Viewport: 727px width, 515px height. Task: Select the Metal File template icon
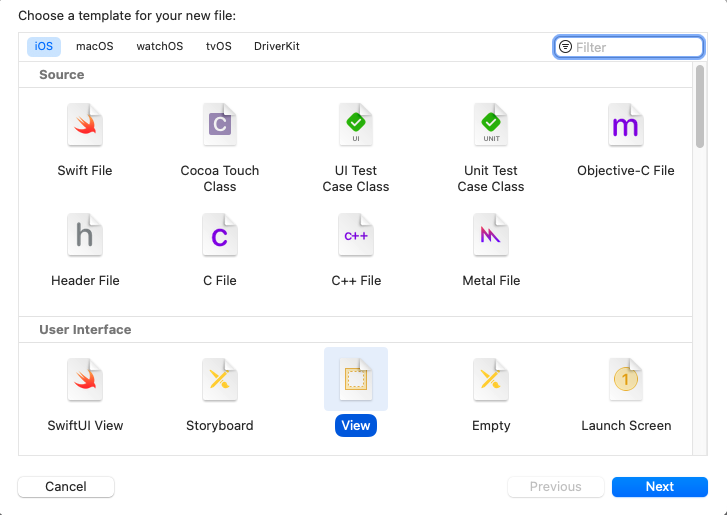[491, 235]
